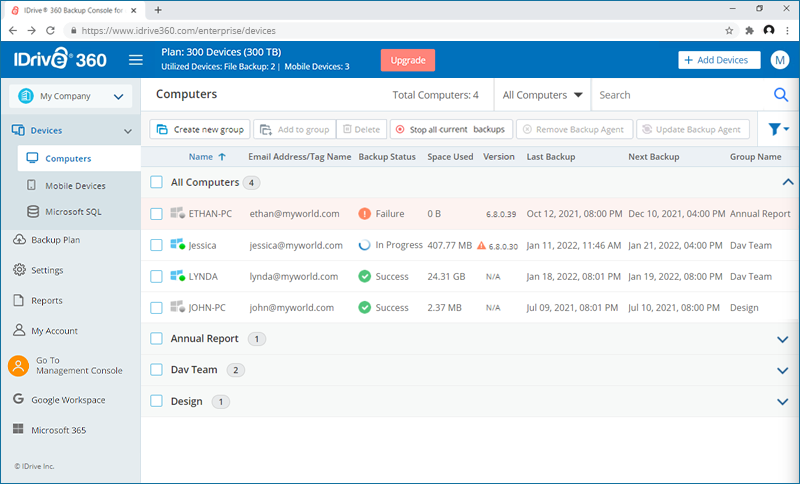The width and height of the screenshot is (800, 484).
Task: Open the My Company dropdown
Action: point(70,96)
